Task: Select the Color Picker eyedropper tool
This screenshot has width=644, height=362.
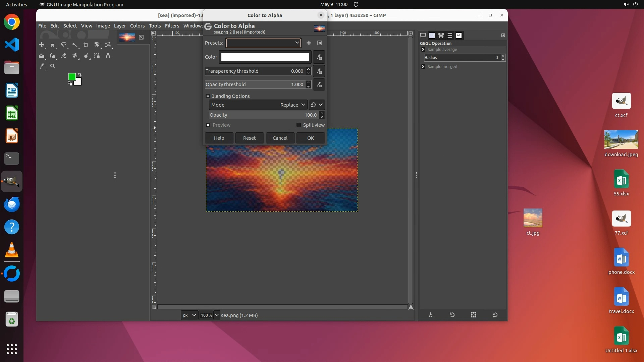Action: coord(42,66)
